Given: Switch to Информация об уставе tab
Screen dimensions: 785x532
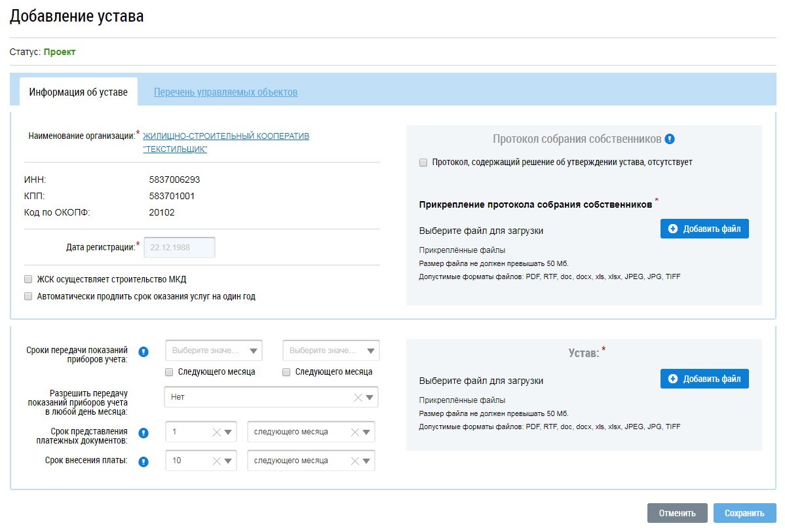Looking at the screenshot, I should [78, 92].
